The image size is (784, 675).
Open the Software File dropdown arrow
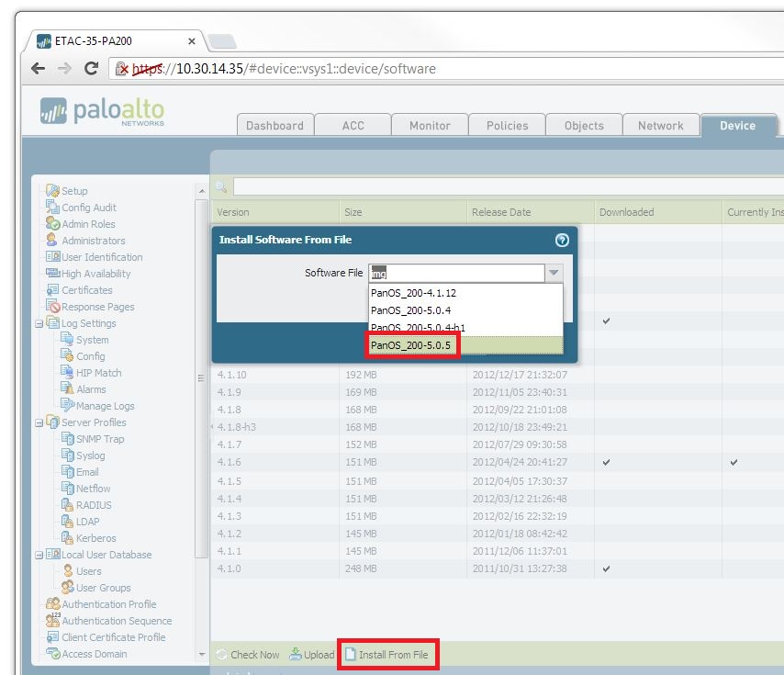point(554,273)
